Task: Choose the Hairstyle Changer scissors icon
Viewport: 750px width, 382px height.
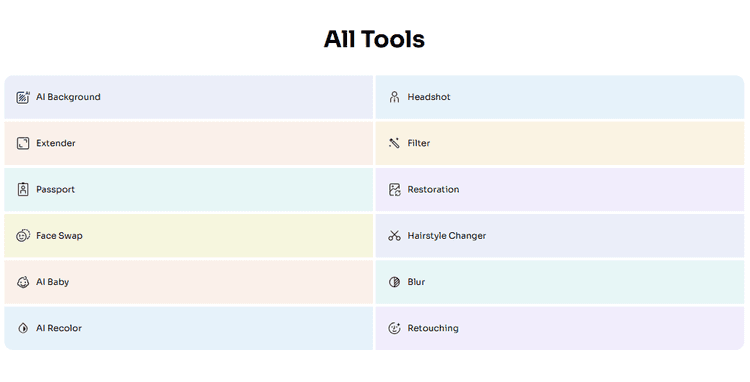Action: [394, 236]
